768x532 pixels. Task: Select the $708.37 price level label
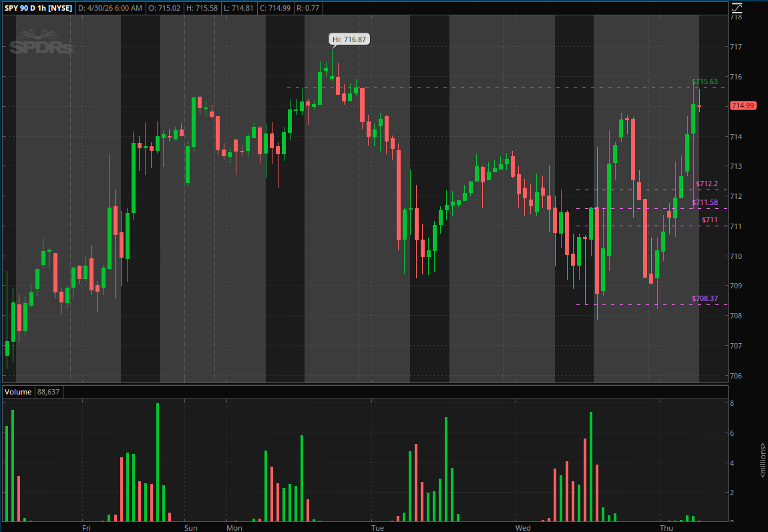[x=705, y=298]
